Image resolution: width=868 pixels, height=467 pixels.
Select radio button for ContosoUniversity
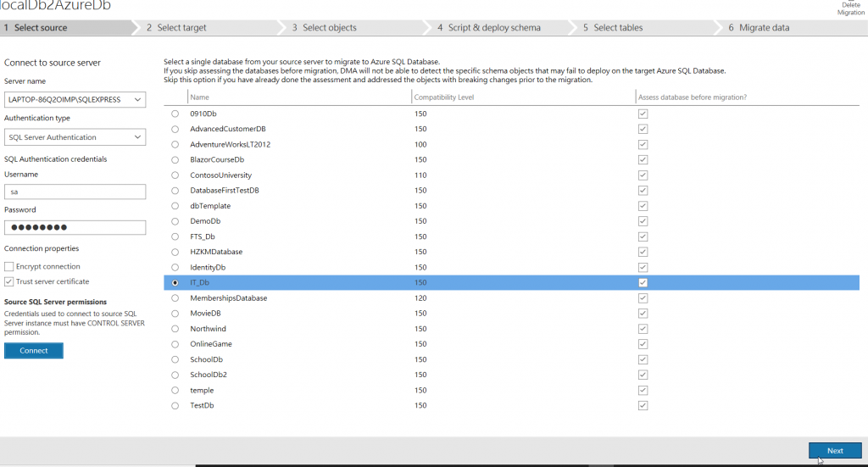click(175, 175)
